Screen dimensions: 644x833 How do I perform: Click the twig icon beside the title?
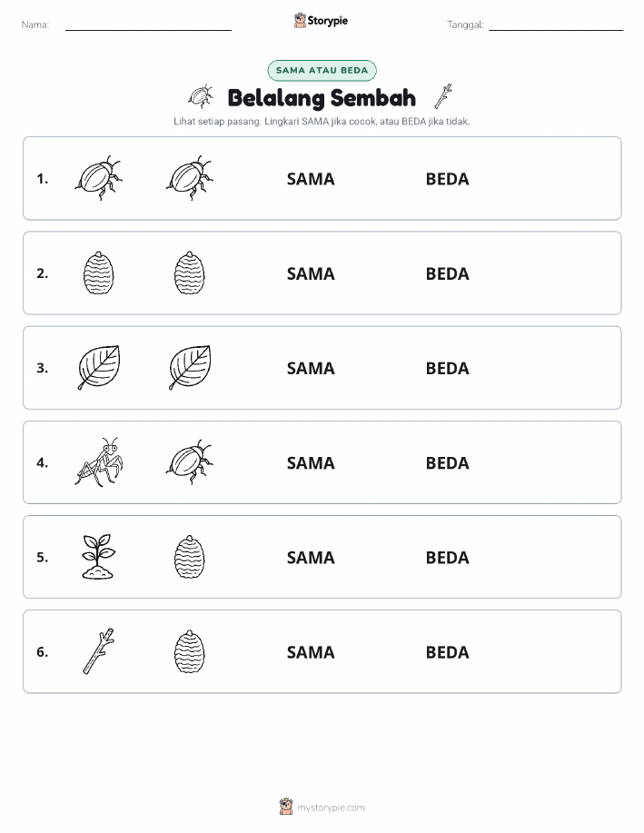pos(443,96)
